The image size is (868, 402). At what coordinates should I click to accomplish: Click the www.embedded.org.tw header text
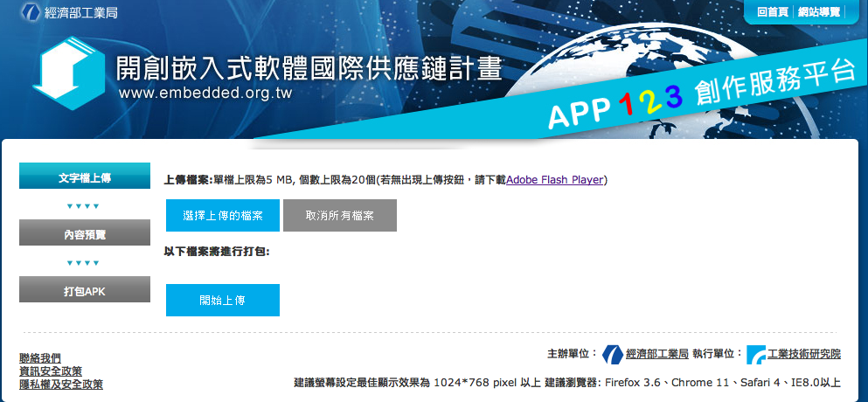205,93
